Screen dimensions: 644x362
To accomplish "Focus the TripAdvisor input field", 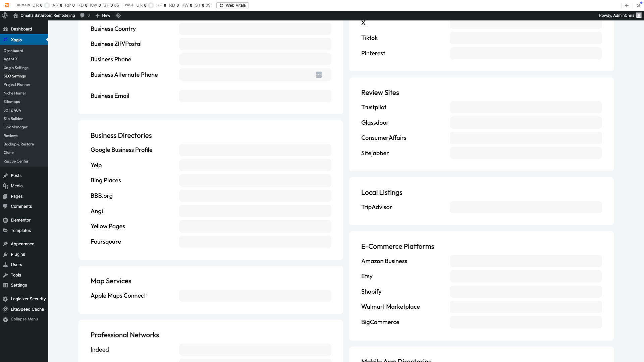I will click(x=526, y=207).
